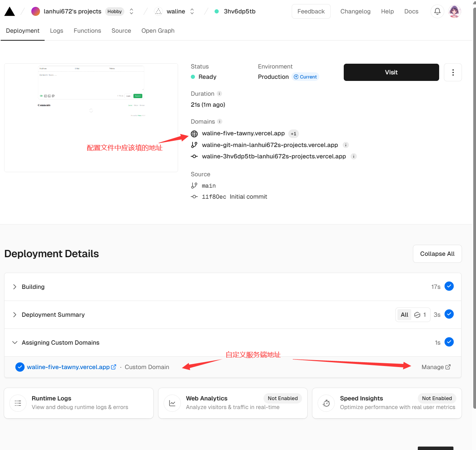
Task: Click the Runtime Logs list icon
Action: (18, 403)
